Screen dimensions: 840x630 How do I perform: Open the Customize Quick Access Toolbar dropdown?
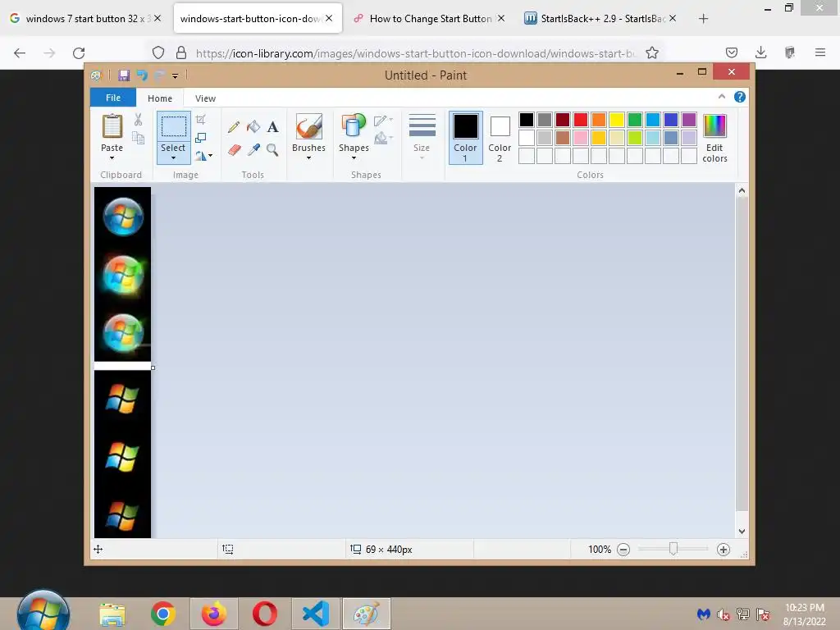coord(176,76)
